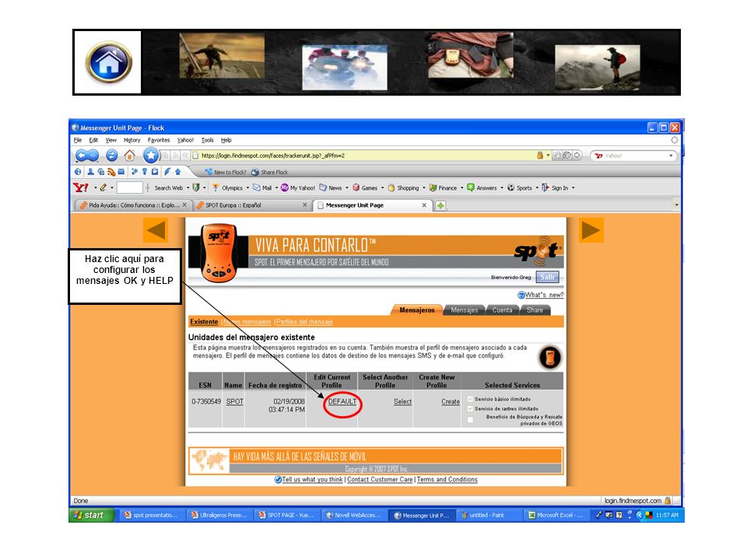This screenshot has height=560, width=747.
Task: Click the shield icon on Yahoo toolbar
Action: tap(196, 187)
